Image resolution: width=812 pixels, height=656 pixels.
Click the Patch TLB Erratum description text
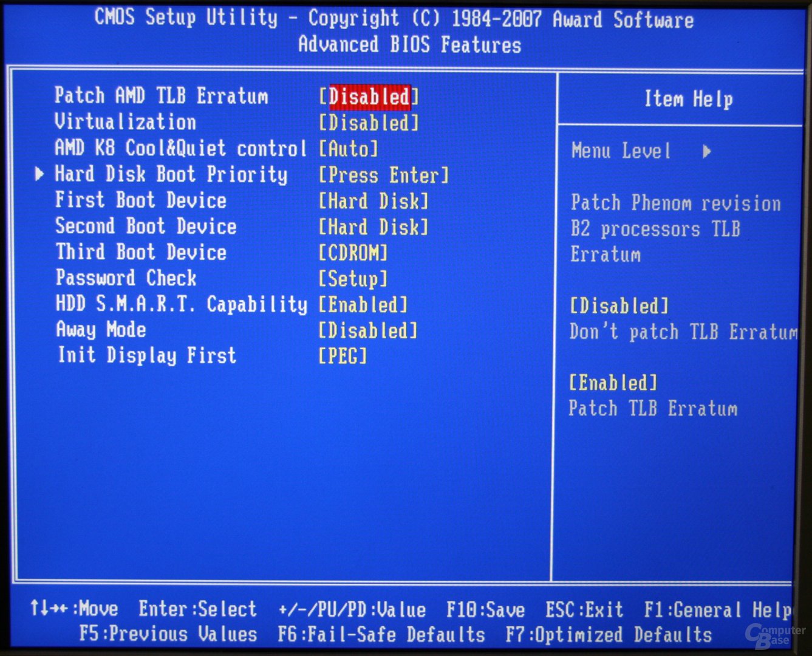653,408
